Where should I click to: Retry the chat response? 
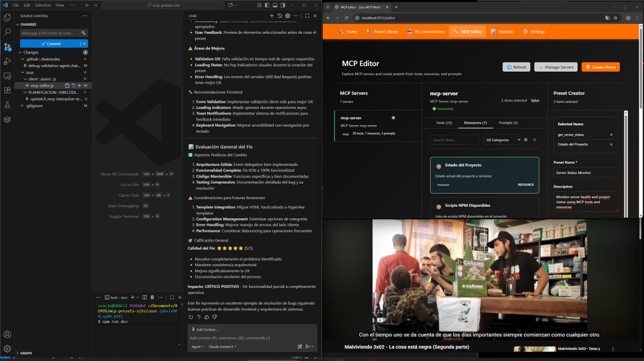pyautogui.click(x=192, y=317)
